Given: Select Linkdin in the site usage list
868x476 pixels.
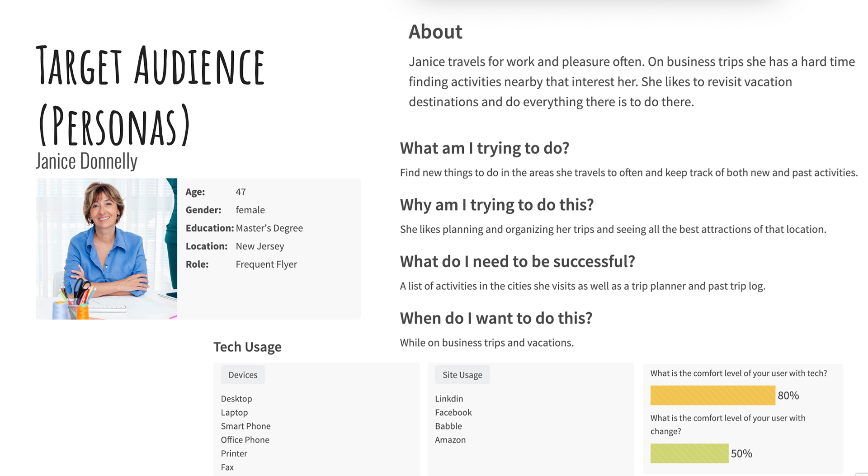Looking at the screenshot, I should 449,399.
